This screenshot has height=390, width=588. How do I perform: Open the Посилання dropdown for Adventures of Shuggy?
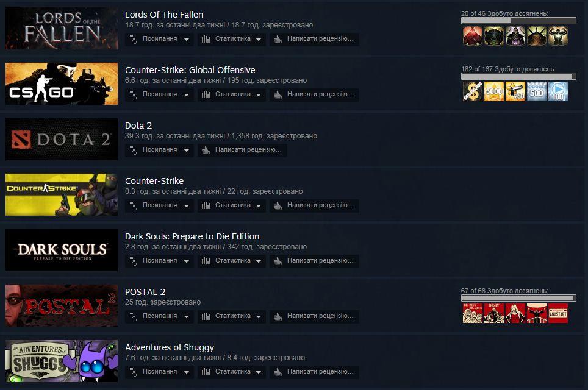pyautogui.click(x=159, y=372)
